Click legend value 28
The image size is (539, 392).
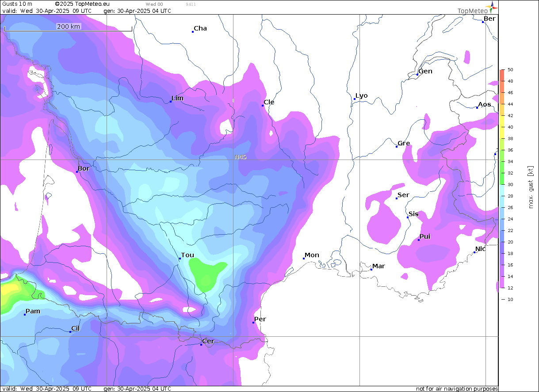(x=510, y=196)
